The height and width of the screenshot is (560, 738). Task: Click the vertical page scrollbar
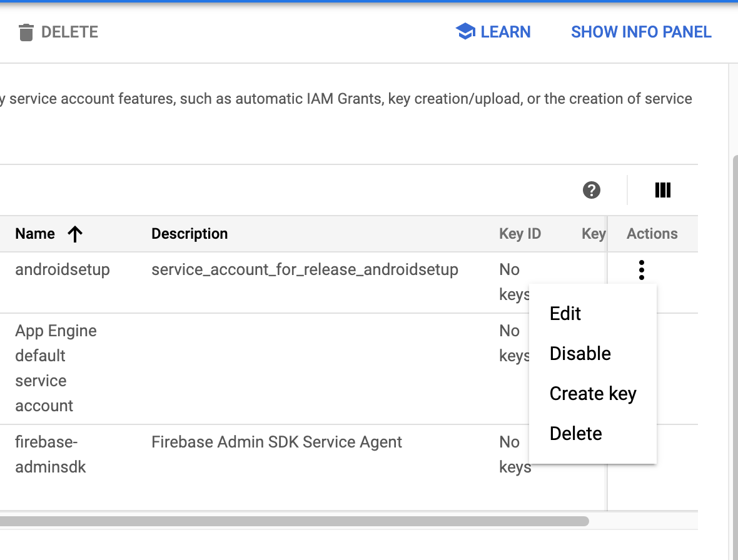tap(734, 312)
